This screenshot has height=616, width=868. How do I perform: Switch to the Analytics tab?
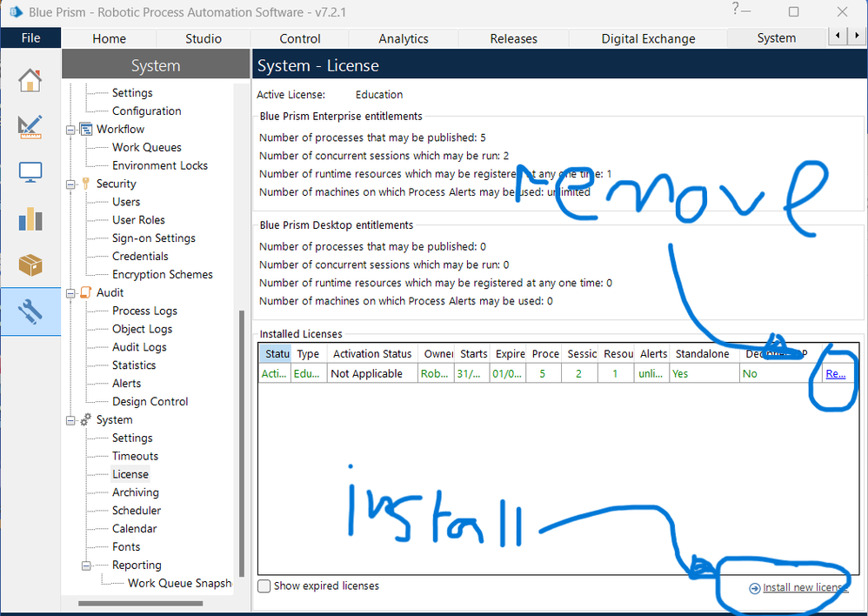tap(404, 39)
